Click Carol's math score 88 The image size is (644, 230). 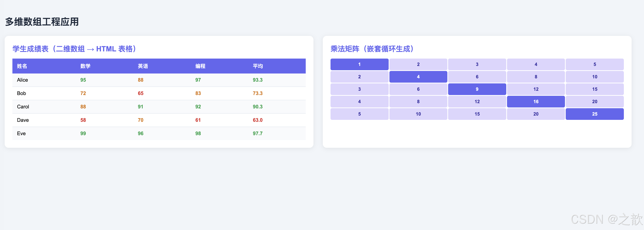[x=83, y=107]
